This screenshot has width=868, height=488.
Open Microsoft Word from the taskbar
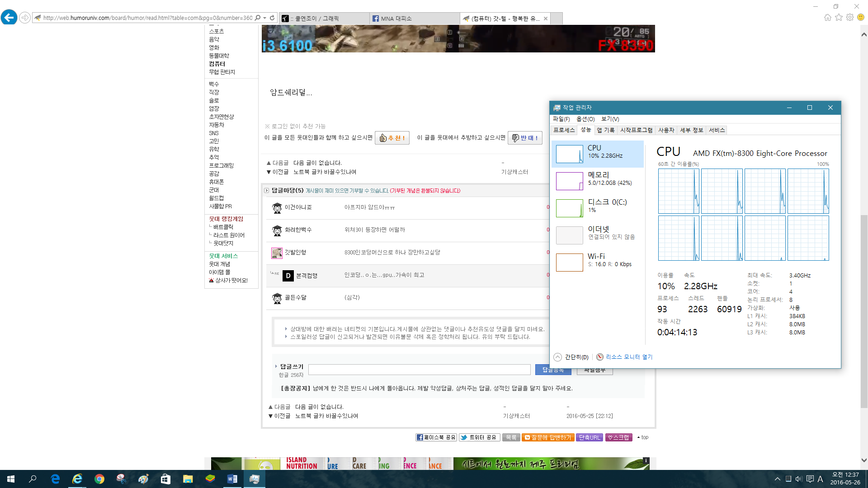click(x=232, y=479)
